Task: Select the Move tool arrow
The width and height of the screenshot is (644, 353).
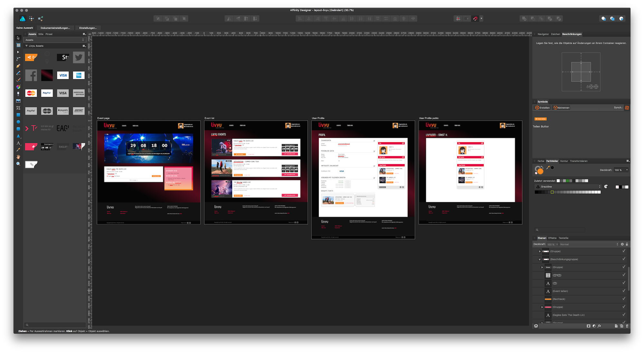Action: pos(18,38)
